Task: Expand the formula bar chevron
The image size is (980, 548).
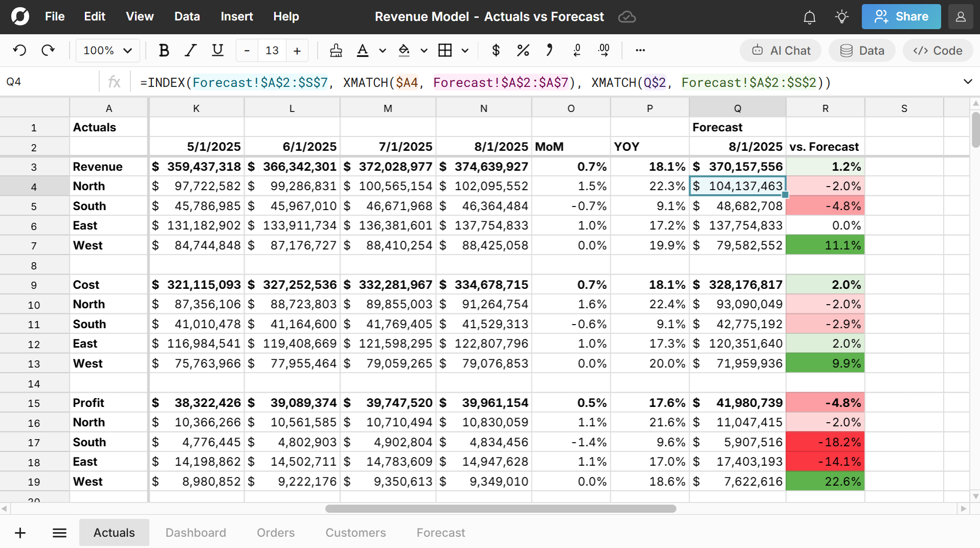Action: pos(967,82)
